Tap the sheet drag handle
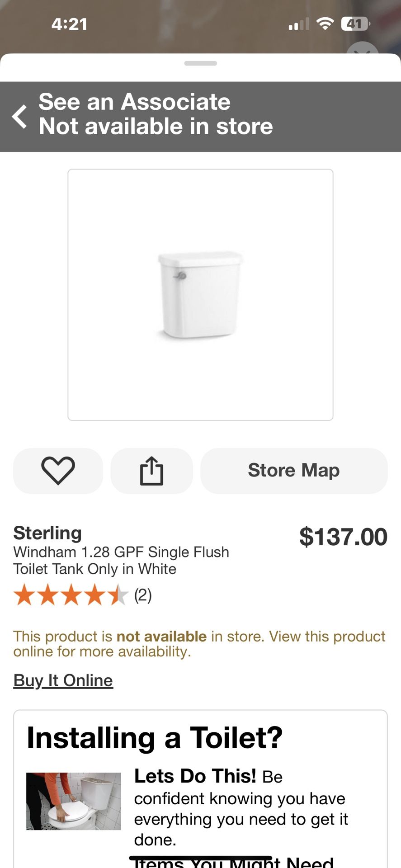 [200, 63]
